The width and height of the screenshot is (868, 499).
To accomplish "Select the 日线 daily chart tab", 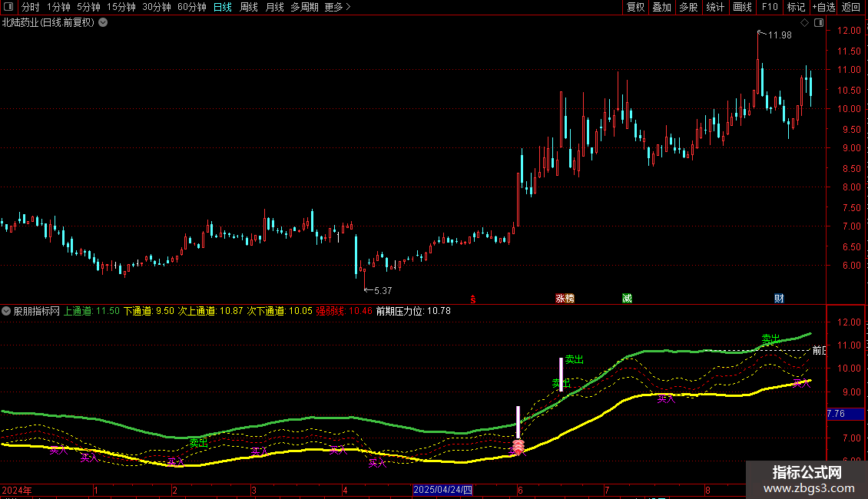I will [223, 7].
